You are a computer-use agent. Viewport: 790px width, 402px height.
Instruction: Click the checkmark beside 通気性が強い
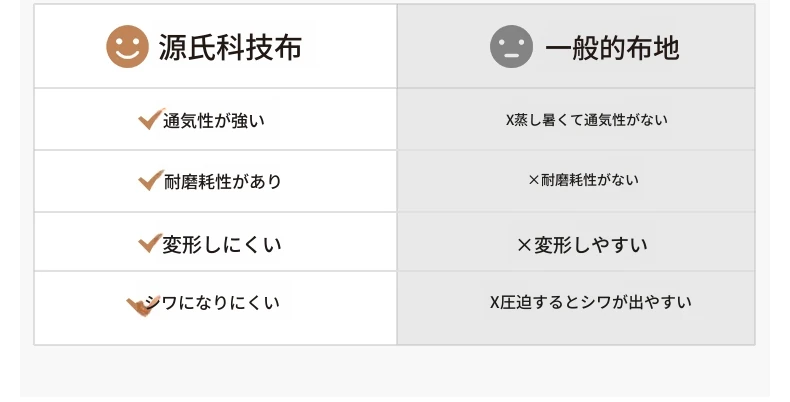(x=151, y=119)
